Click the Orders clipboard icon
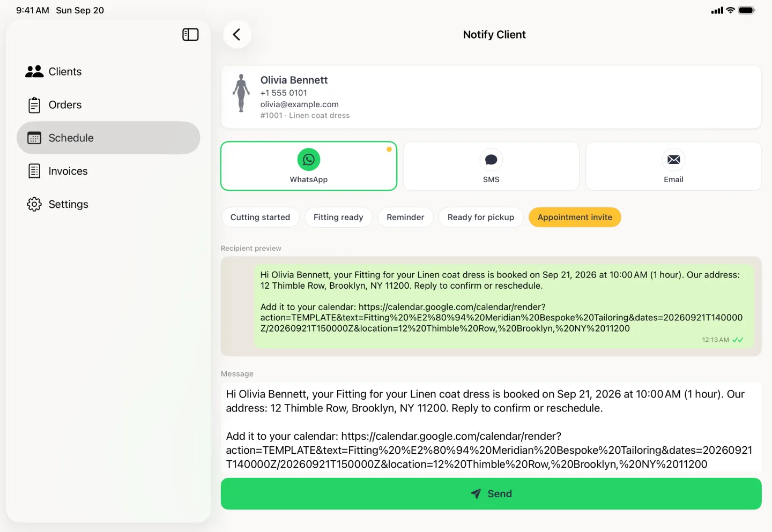 [x=34, y=105]
